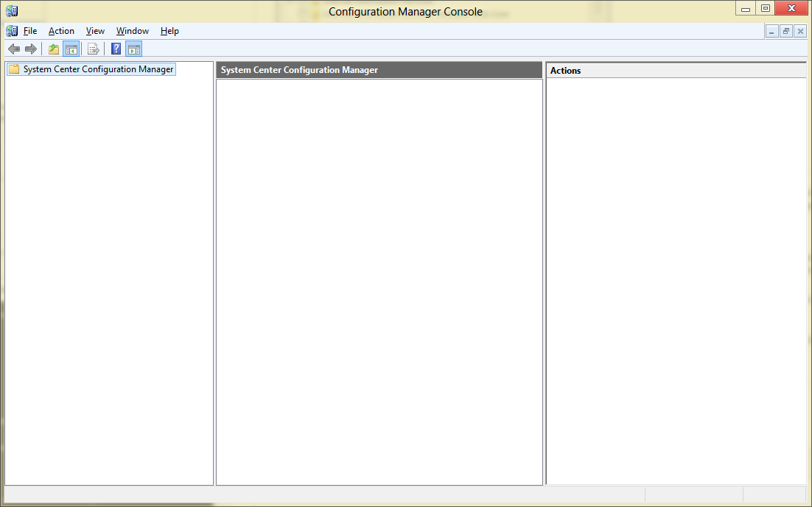Open the Action menu
The image size is (812, 507).
pyautogui.click(x=61, y=31)
